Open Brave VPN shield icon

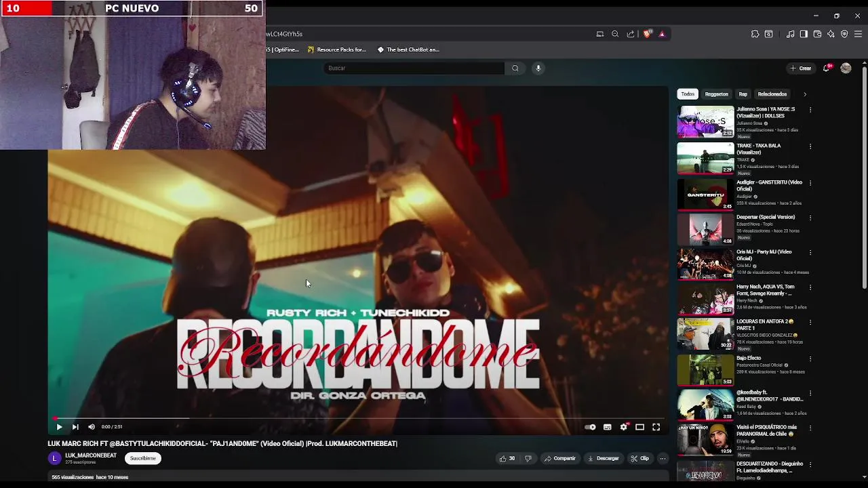click(844, 34)
